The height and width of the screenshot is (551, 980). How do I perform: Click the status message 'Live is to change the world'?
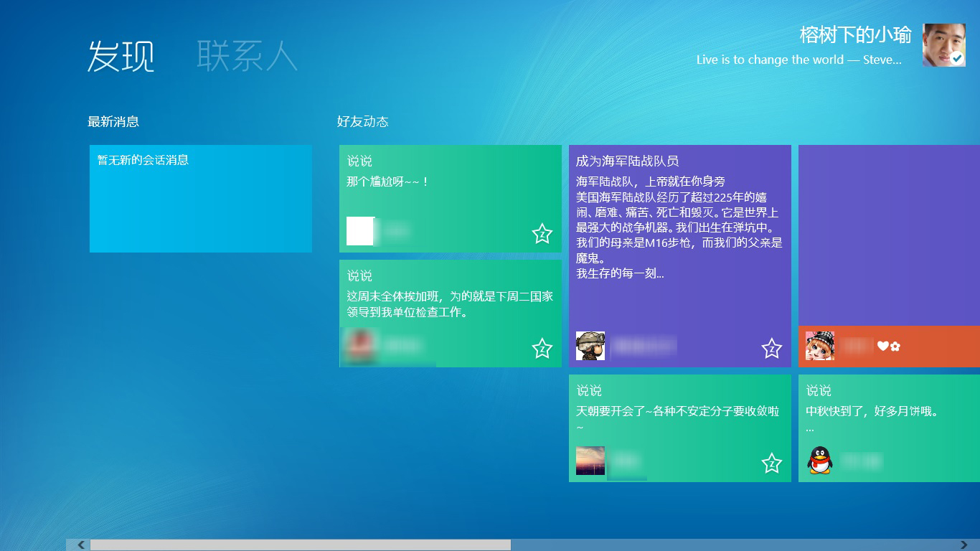[x=798, y=60]
